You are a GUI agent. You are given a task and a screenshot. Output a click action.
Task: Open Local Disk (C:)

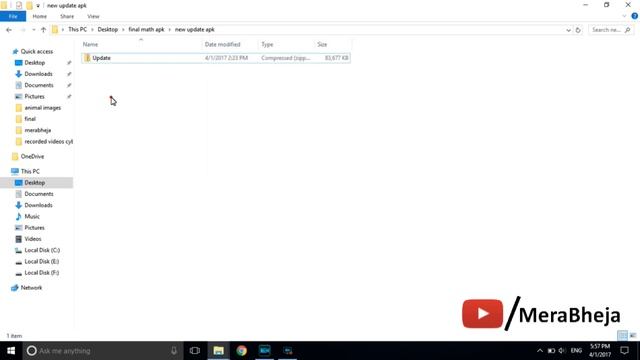[x=42, y=250]
